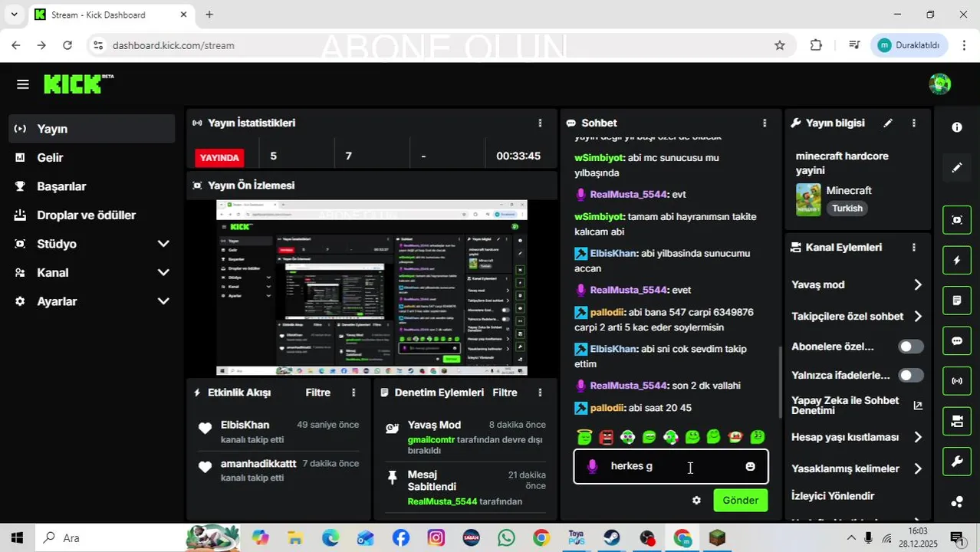Image resolution: width=980 pixels, height=552 pixels.
Task: Toggle Yalnızca ifadelerle switch
Action: pyautogui.click(x=911, y=376)
